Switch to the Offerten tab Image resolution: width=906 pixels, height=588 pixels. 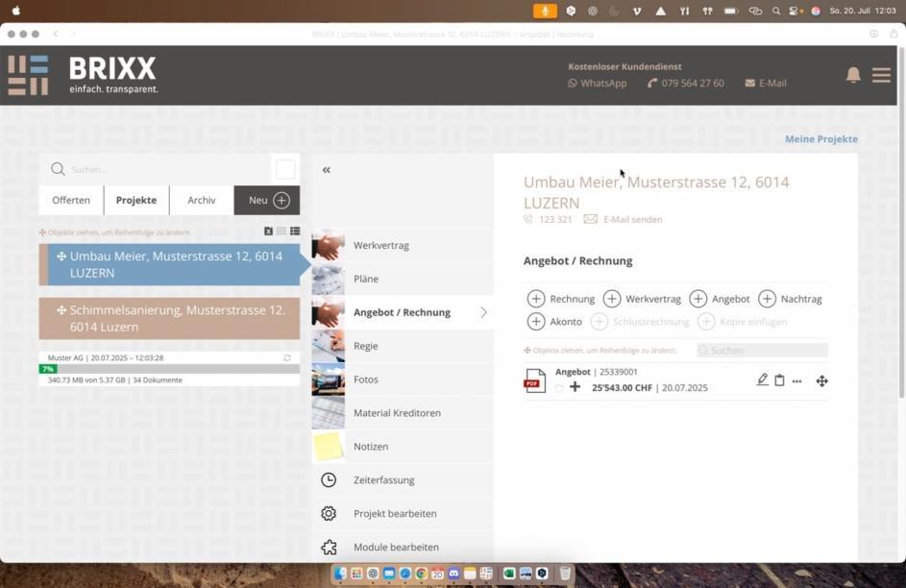click(x=71, y=201)
